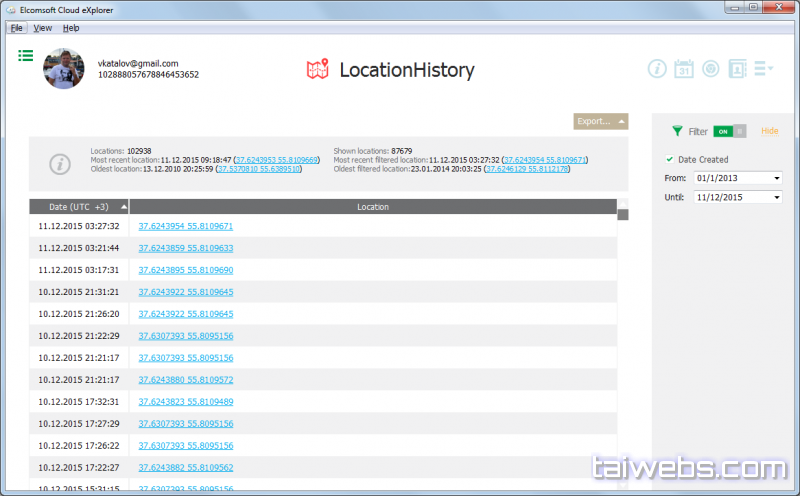
Task: Uncheck the Date Created checkbox
Action: click(669, 159)
